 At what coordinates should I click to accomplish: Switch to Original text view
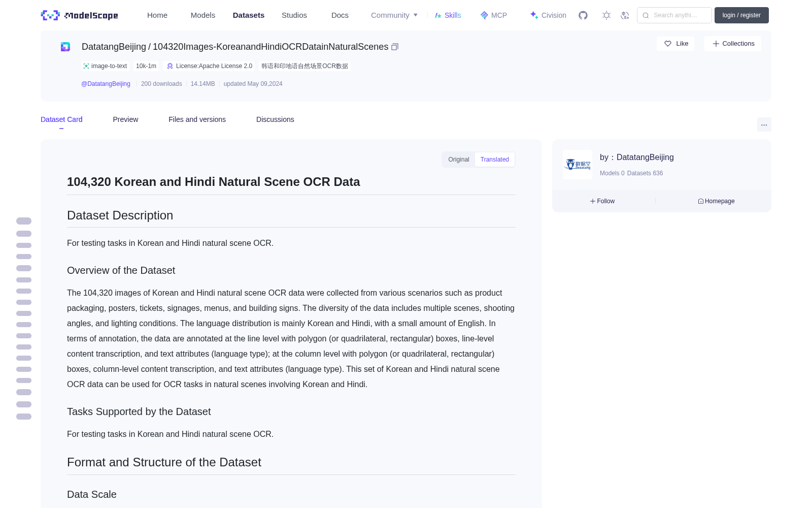point(459,160)
